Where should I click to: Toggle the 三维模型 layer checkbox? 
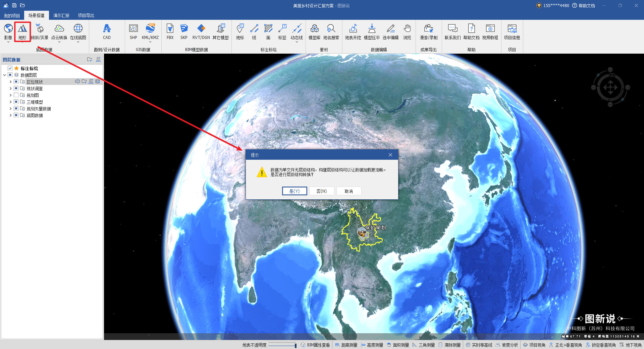[16, 102]
